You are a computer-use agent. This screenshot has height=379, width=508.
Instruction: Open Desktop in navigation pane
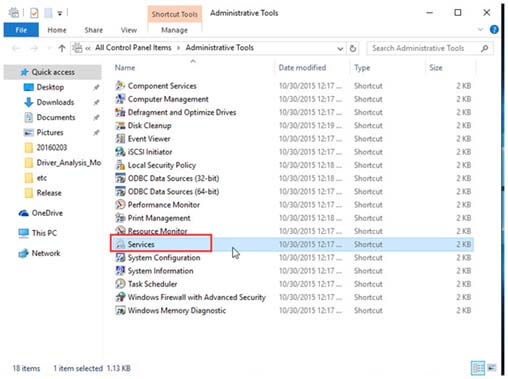pyautogui.click(x=50, y=87)
